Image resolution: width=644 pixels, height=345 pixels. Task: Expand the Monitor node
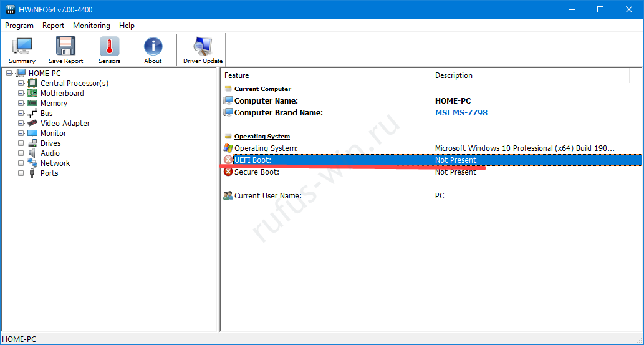[21, 134]
